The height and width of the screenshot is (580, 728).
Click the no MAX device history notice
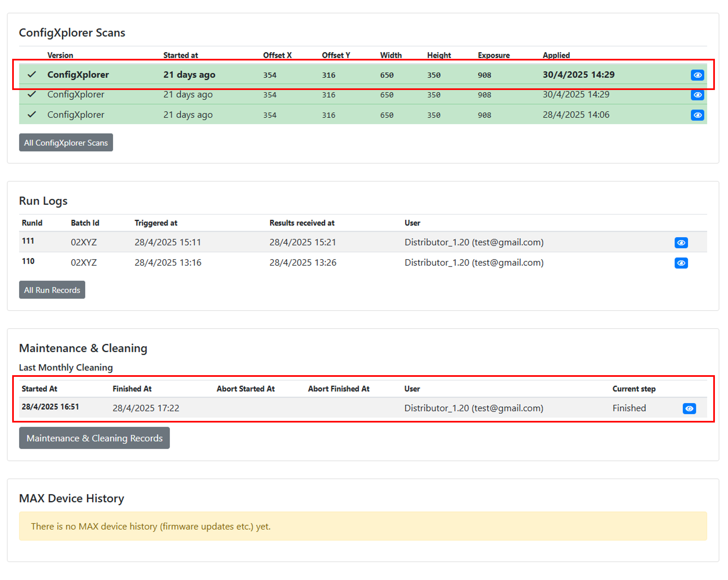151,526
